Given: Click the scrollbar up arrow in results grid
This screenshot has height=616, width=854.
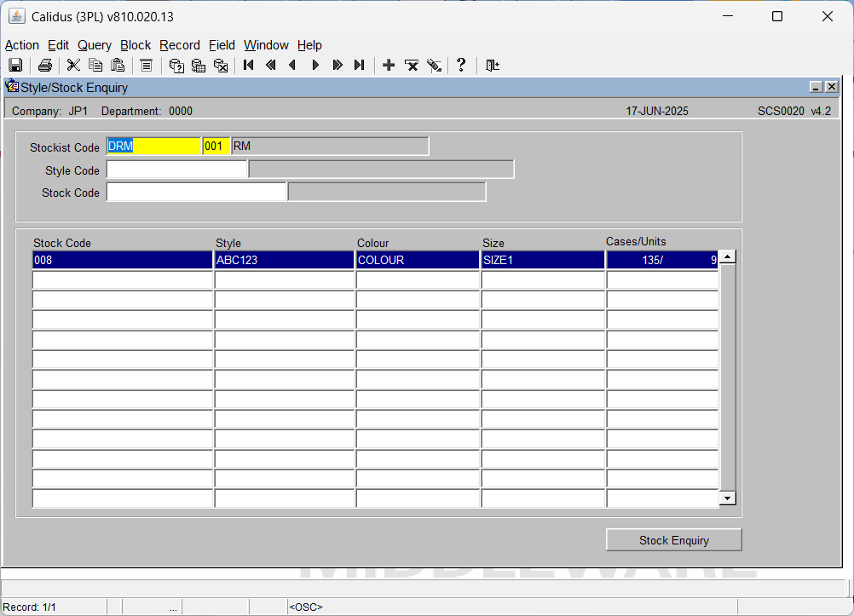Looking at the screenshot, I should (728, 257).
